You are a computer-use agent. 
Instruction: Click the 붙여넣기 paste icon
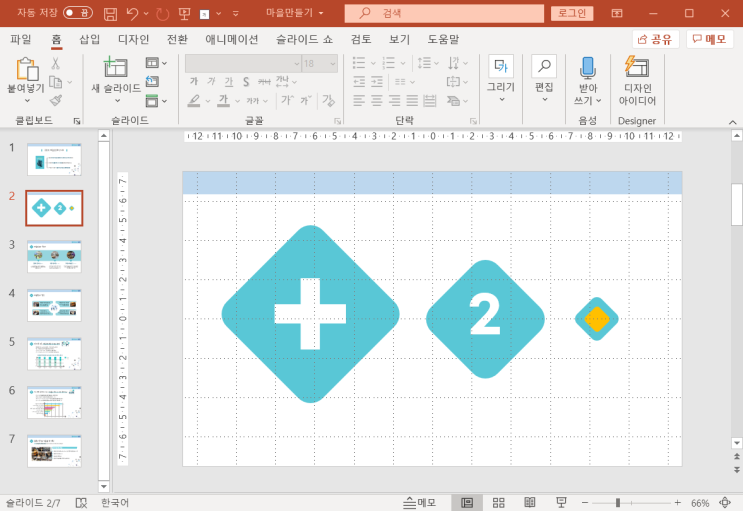pos(27,69)
